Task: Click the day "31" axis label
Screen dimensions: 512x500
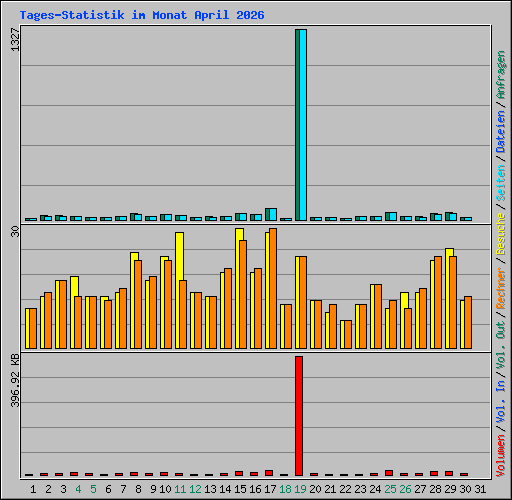Action: tap(480, 489)
